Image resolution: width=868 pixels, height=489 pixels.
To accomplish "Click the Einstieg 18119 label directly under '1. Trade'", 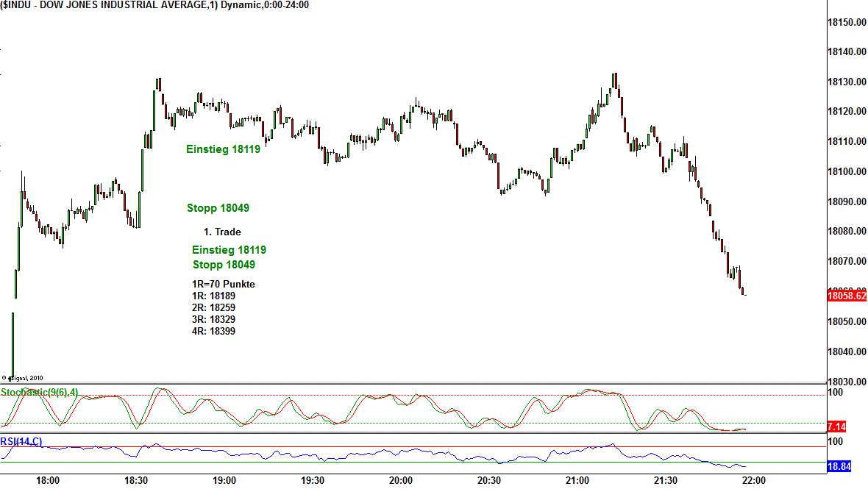I will tap(229, 250).
